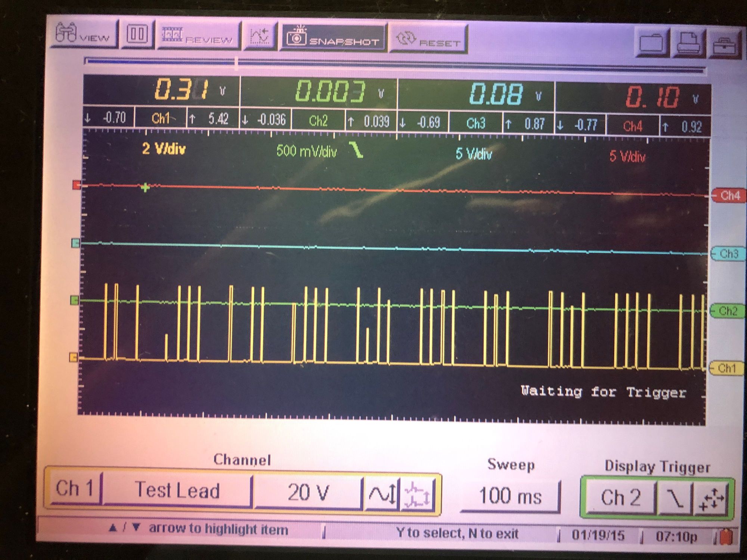The height and width of the screenshot is (560, 747).
Task: Open the folder file icon
Action: 651,43
